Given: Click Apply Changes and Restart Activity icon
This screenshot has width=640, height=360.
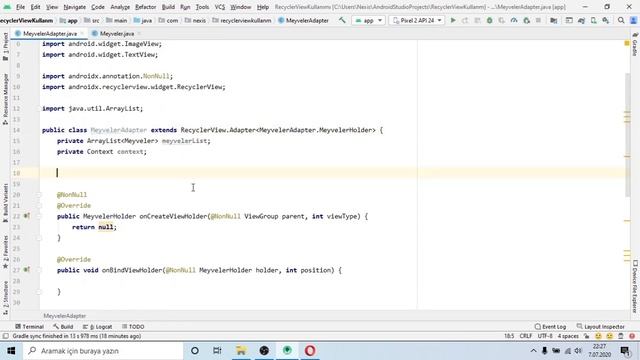Looking at the screenshot, I should pyautogui.click(x=465, y=20).
